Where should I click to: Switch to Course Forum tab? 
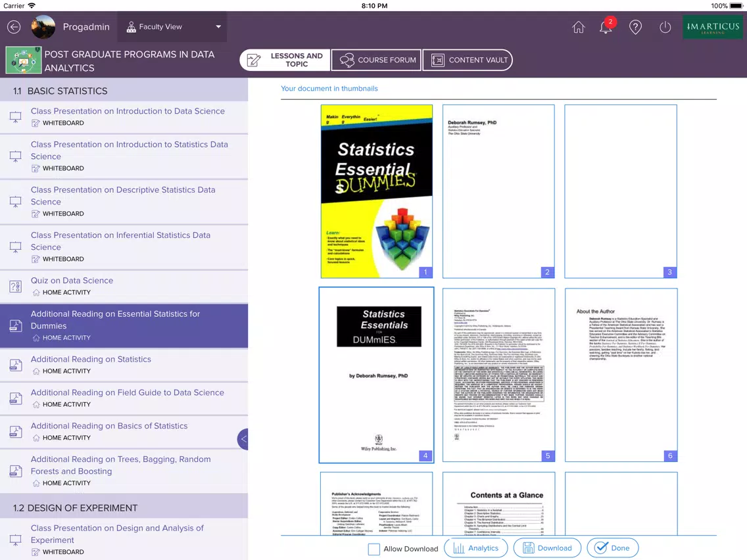pyautogui.click(x=376, y=60)
